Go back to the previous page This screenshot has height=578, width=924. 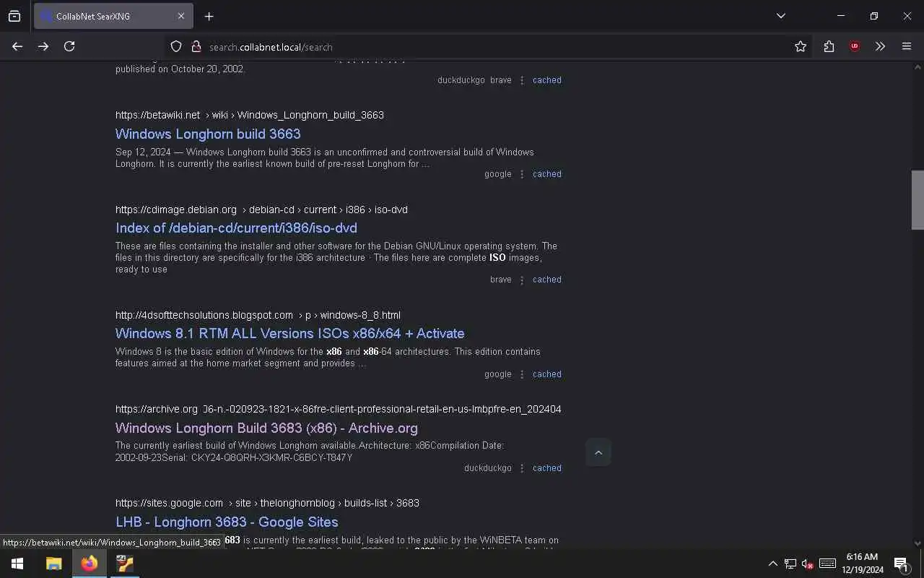(17, 46)
